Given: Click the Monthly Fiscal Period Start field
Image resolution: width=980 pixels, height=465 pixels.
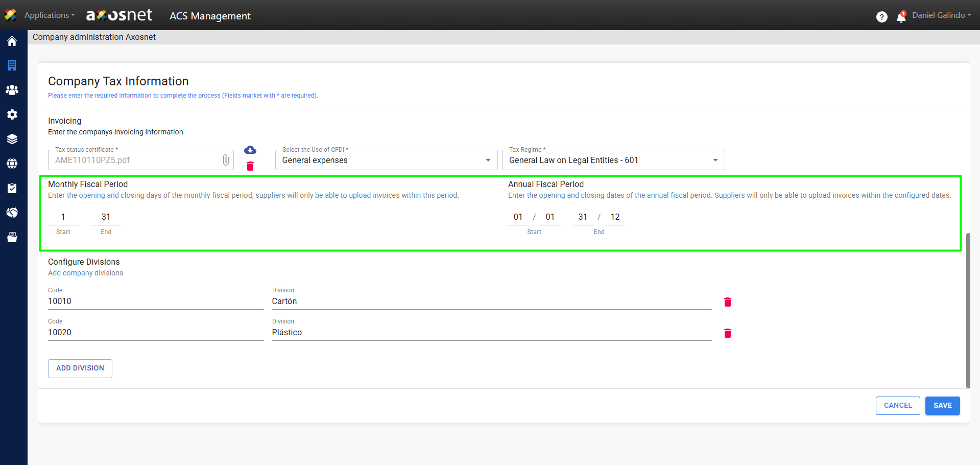Looking at the screenshot, I should [63, 217].
